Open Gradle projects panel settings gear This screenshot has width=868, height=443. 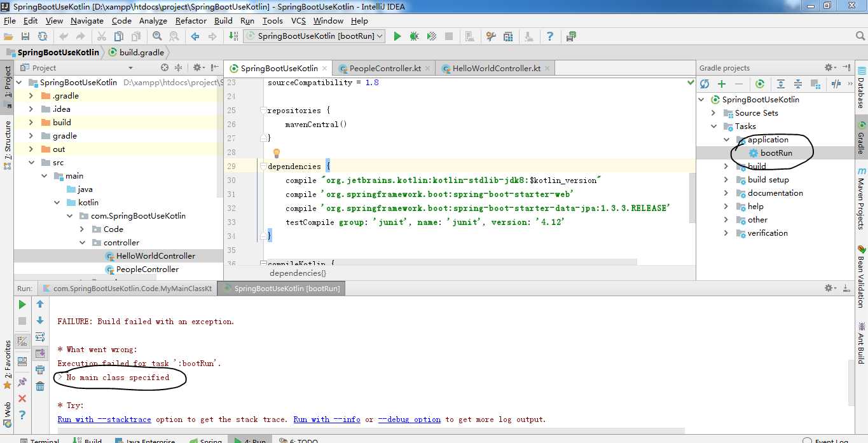[830, 67]
